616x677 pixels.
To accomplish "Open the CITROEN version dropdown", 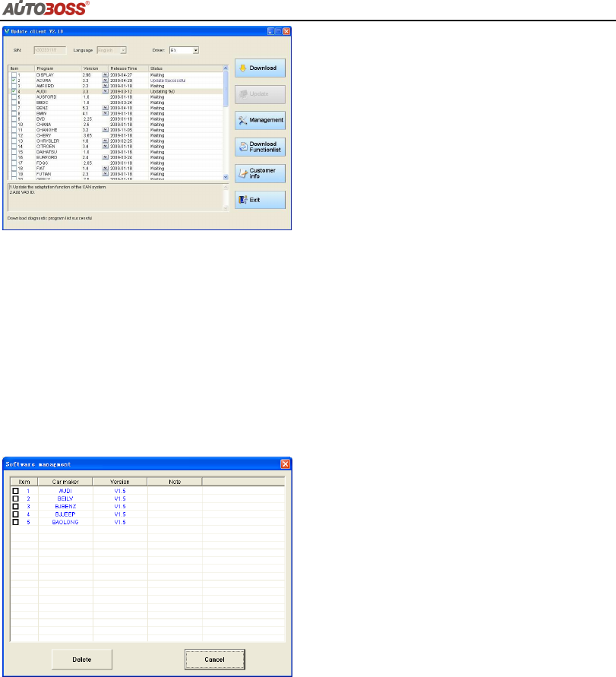I will point(105,147).
